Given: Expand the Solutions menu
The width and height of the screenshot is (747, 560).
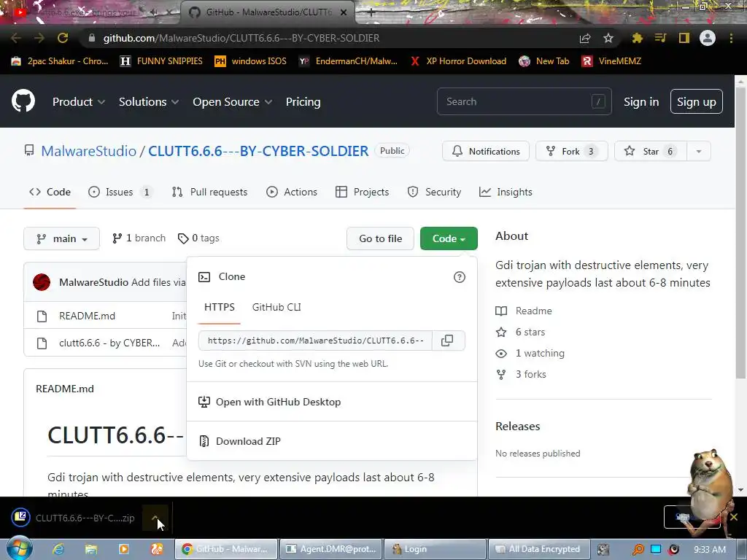Looking at the screenshot, I should (149, 102).
